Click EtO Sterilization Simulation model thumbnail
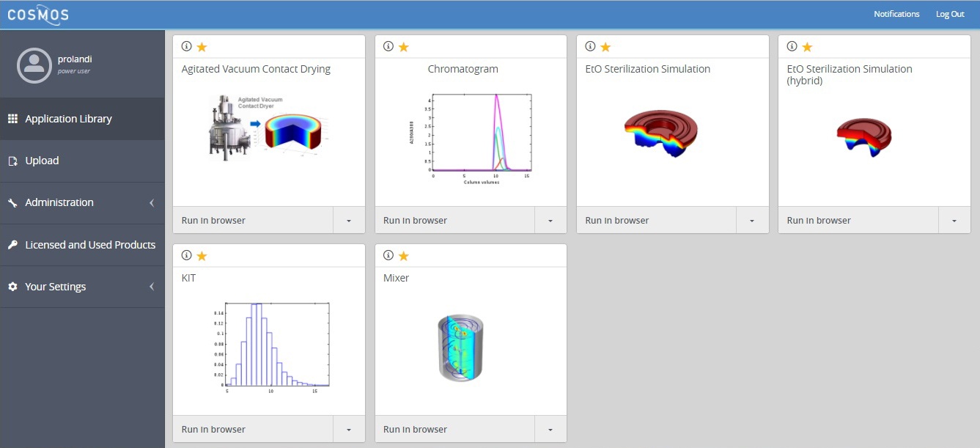The image size is (980, 448). (x=660, y=133)
